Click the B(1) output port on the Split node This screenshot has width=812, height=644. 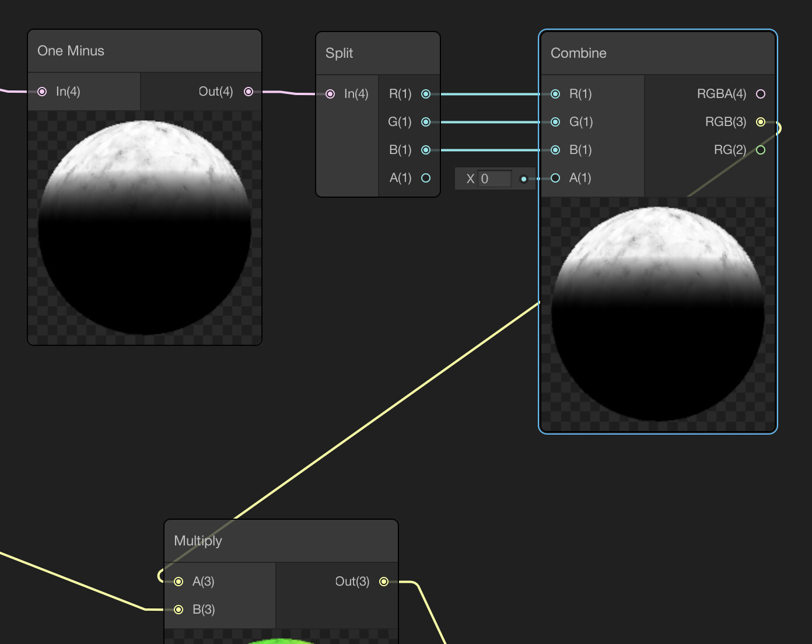[x=426, y=150]
